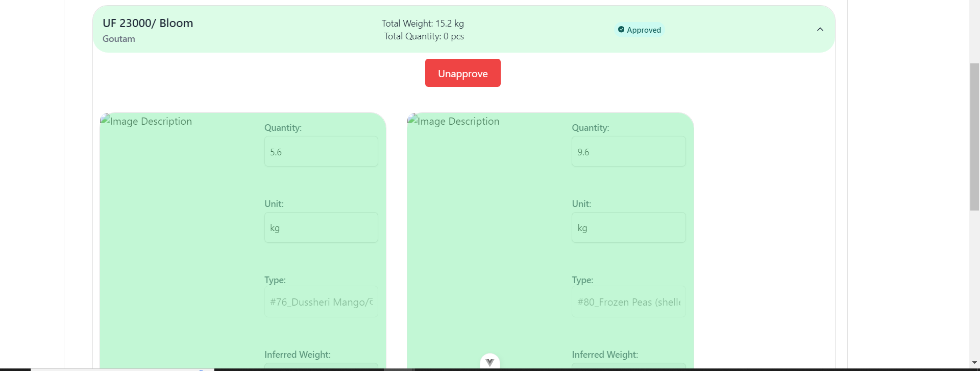Open the #76_Dussheri Mango Type field
The width and height of the screenshot is (980, 371).
coord(321,302)
